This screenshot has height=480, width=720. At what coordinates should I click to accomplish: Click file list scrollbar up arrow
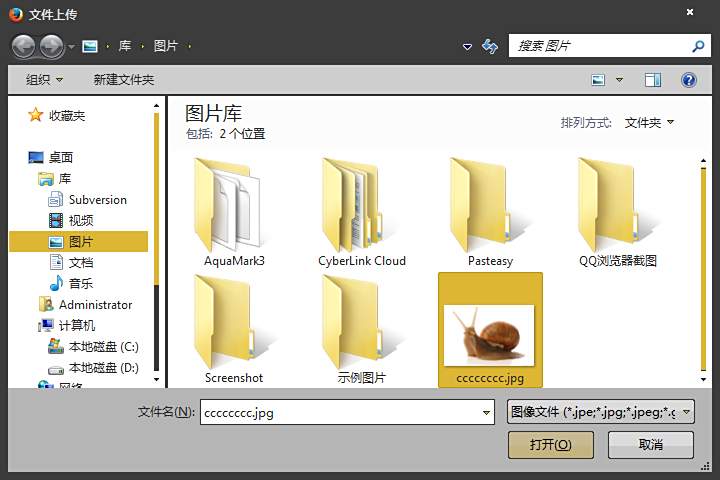(x=703, y=161)
